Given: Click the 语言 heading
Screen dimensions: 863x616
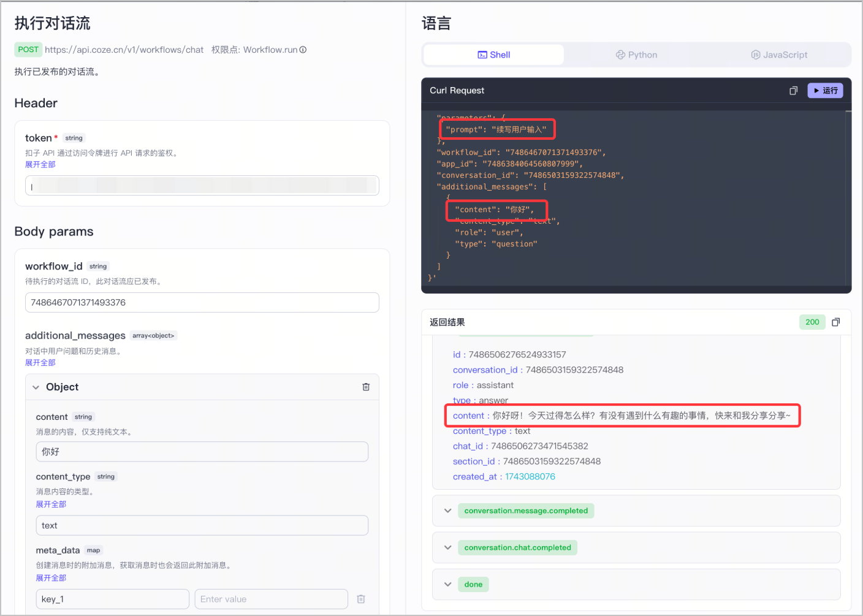Looking at the screenshot, I should (x=436, y=23).
